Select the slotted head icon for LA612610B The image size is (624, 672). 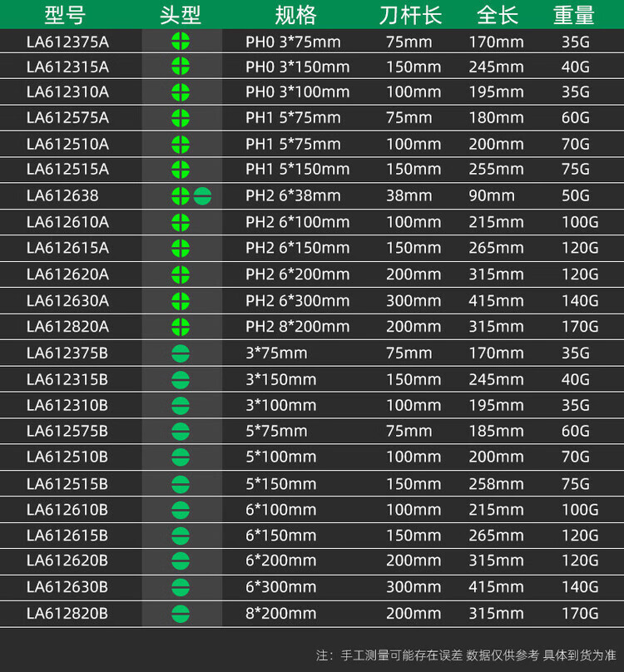click(x=181, y=509)
